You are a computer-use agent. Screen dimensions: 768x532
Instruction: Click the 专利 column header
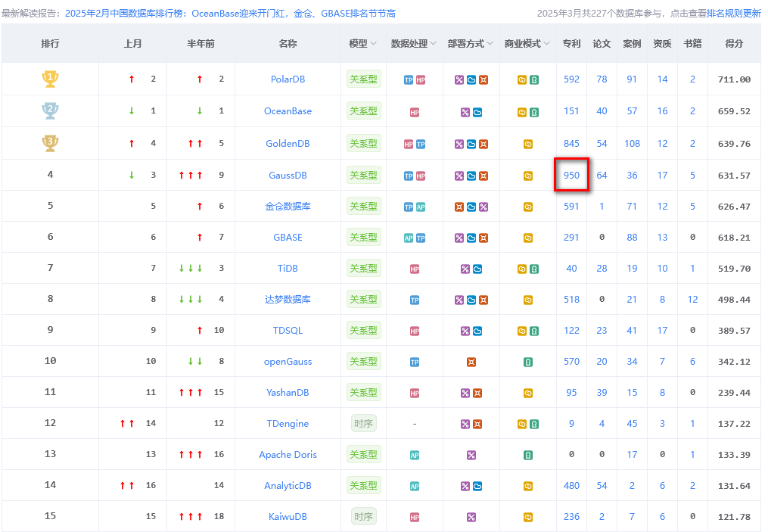pyautogui.click(x=571, y=44)
